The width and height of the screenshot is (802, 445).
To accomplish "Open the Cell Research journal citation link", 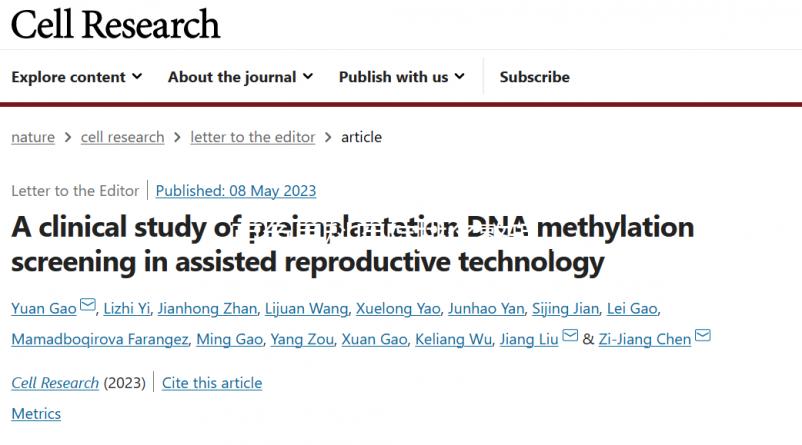I will click(x=55, y=383).
